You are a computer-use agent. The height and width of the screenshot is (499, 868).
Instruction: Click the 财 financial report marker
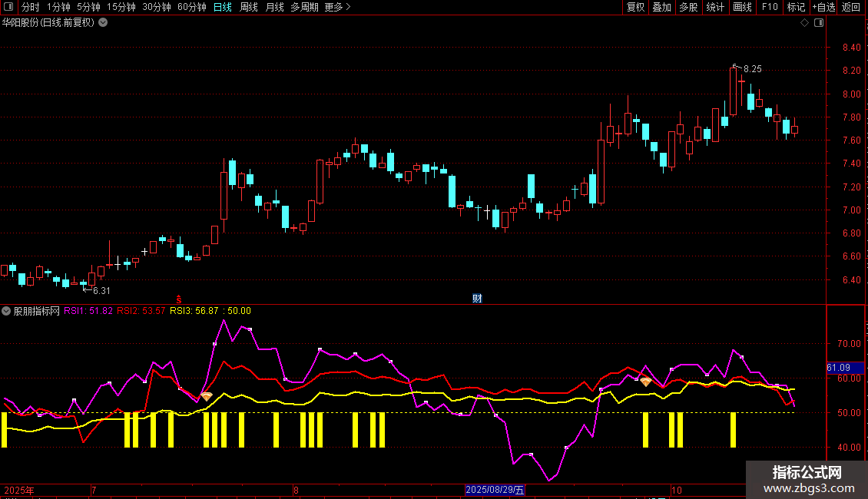477,298
